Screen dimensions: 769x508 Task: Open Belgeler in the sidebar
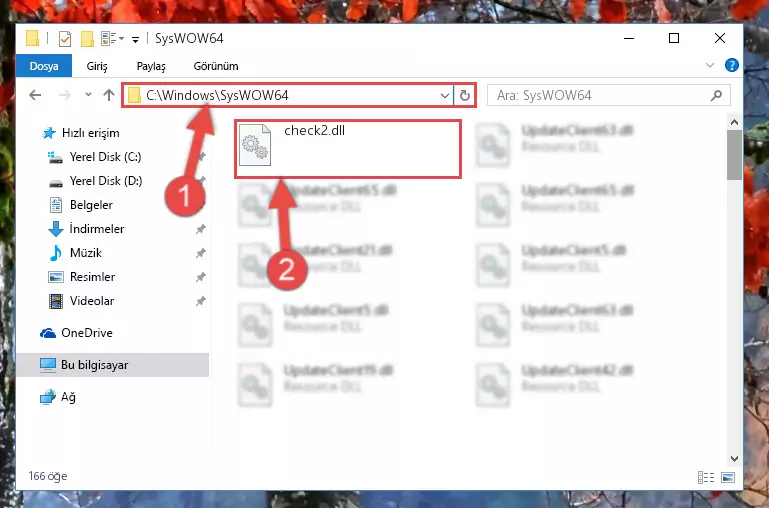tap(81, 205)
